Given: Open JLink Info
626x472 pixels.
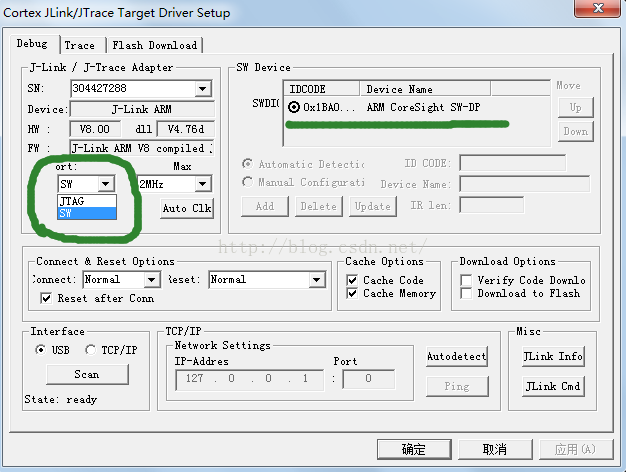Looking at the screenshot, I should 553,356.
